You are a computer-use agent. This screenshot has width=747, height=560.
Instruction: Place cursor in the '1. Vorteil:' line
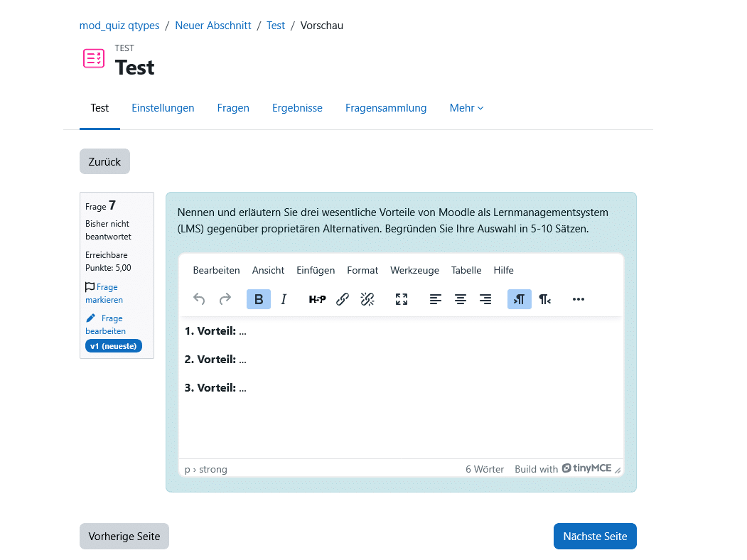click(215, 331)
